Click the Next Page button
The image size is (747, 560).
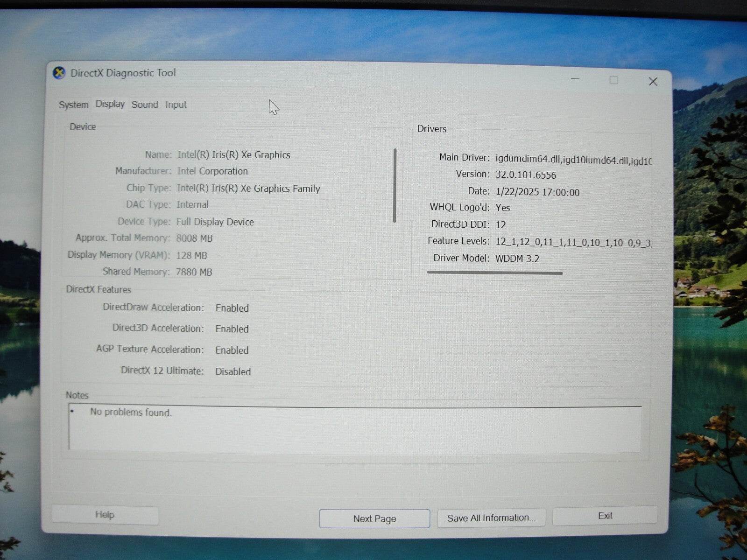(374, 518)
